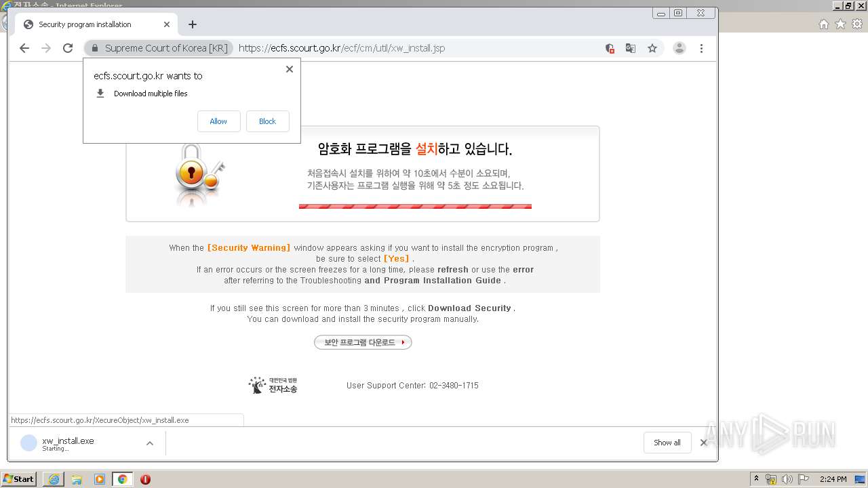The width and height of the screenshot is (868, 488).
Task: Open Internet Explorer favorites star
Action: point(840,24)
